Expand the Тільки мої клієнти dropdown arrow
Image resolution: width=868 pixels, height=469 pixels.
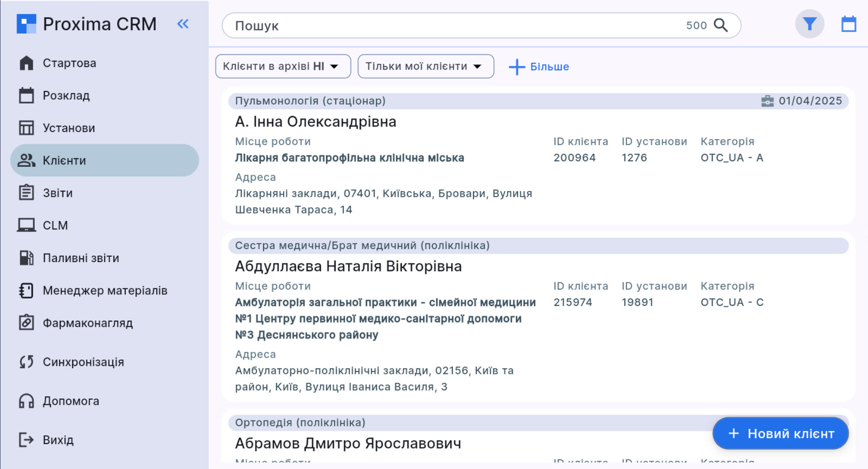point(479,66)
